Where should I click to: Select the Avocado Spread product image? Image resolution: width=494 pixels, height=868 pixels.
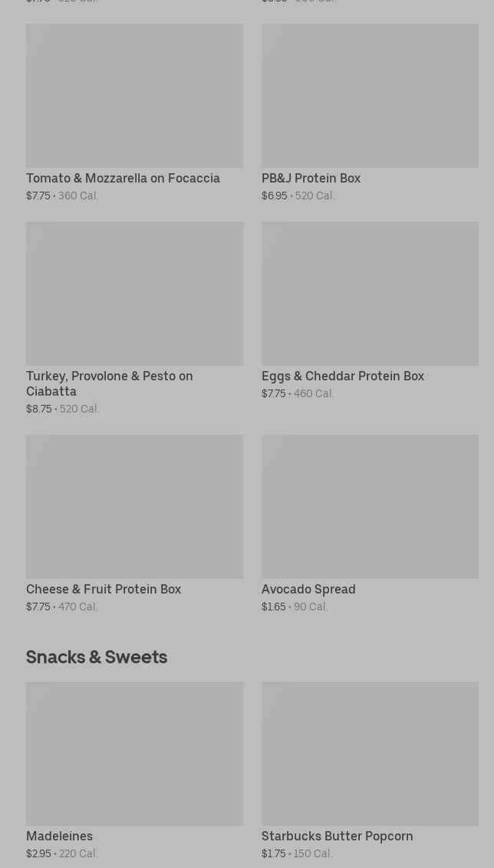[x=370, y=507]
